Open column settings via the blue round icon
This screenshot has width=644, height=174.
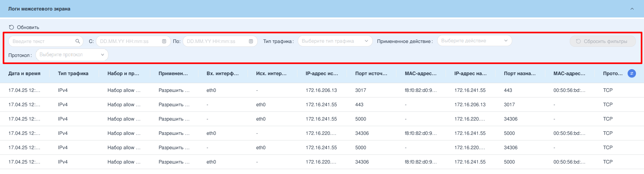pyautogui.click(x=631, y=73)
